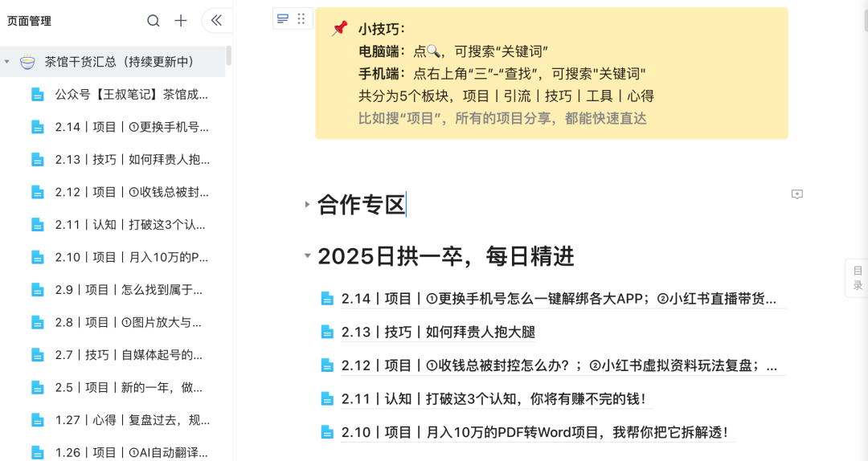Screen dimensions: 868x461
Task: Click doc icon before 2.10 content link
Action: pyautogui.click(x=327, y=432)
